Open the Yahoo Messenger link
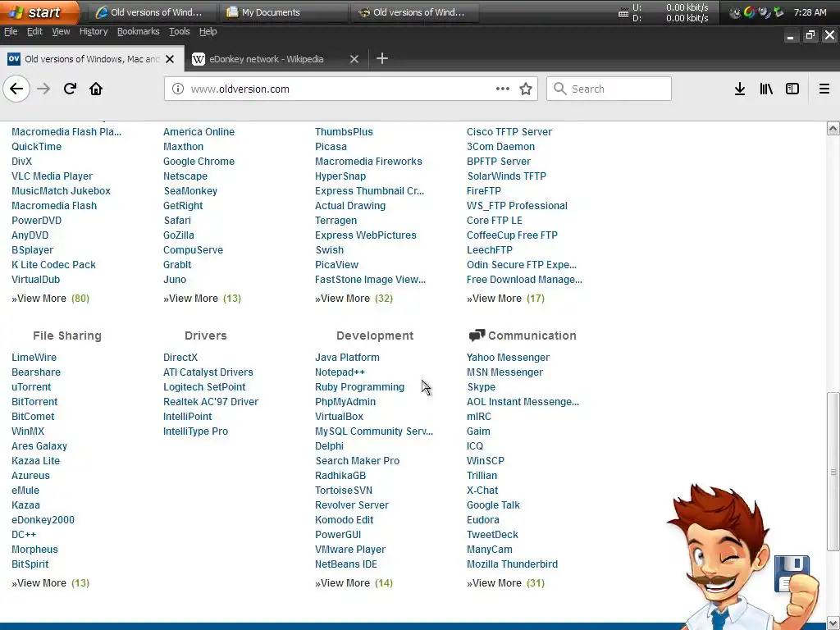 click(x=508, y=358)
